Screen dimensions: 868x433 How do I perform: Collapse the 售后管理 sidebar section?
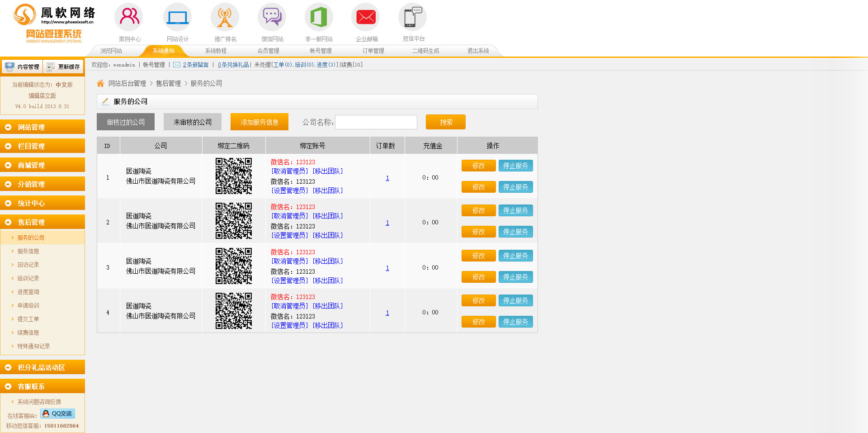click(x=42, y=222)
